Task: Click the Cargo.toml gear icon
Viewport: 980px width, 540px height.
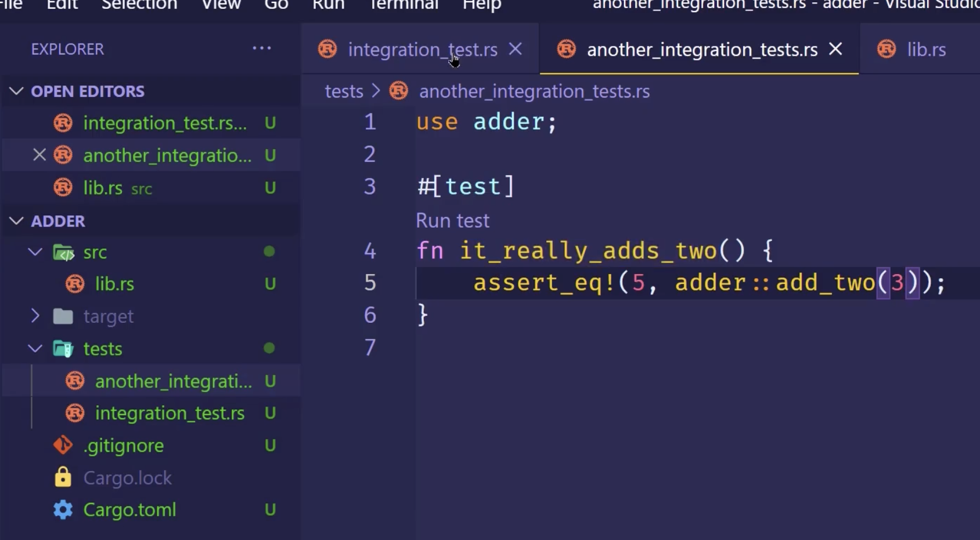Action: tap(63, 510)
